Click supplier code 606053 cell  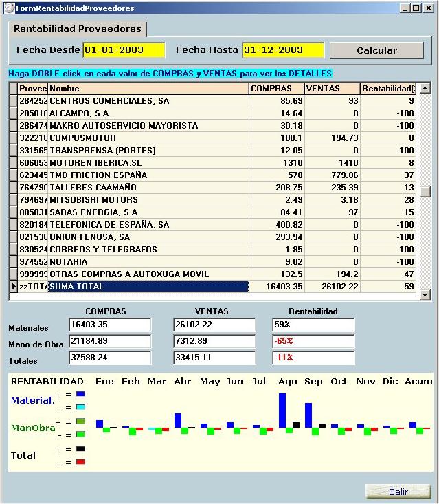pos(33,163)
